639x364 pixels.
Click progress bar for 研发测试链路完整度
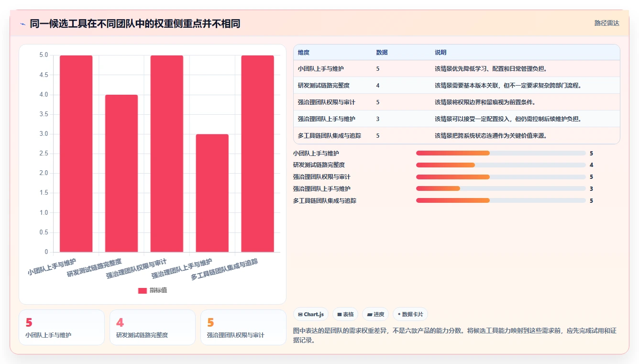pyautogui.click(x=501, y=165)
